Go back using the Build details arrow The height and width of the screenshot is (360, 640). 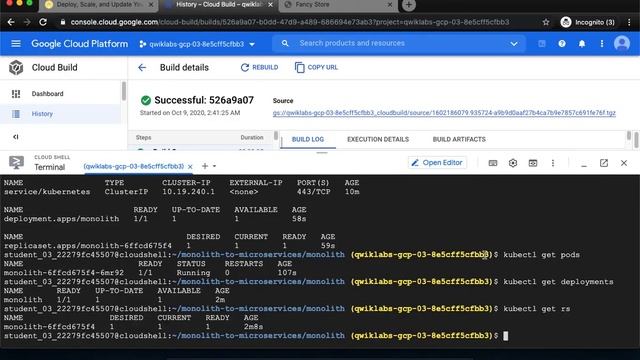(x=142, y=67)
